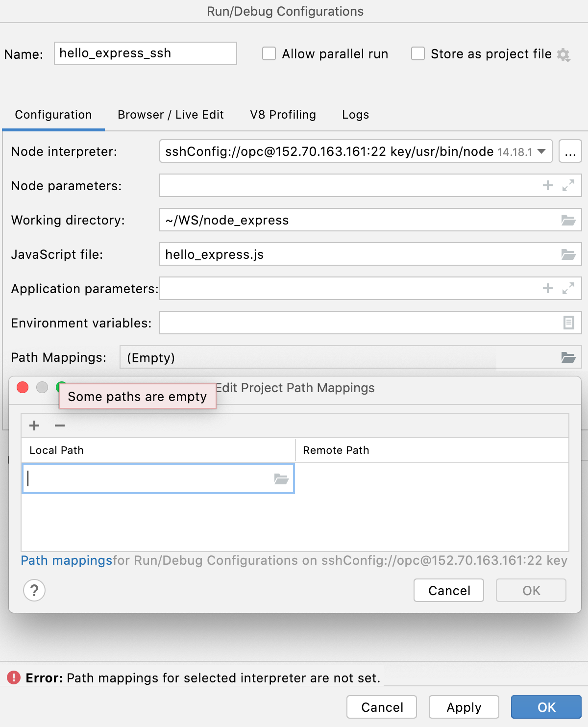This screenshot has height=727, width=588.
Task: Open the Environment variables editor icon
Action: (x=568, y=323)
